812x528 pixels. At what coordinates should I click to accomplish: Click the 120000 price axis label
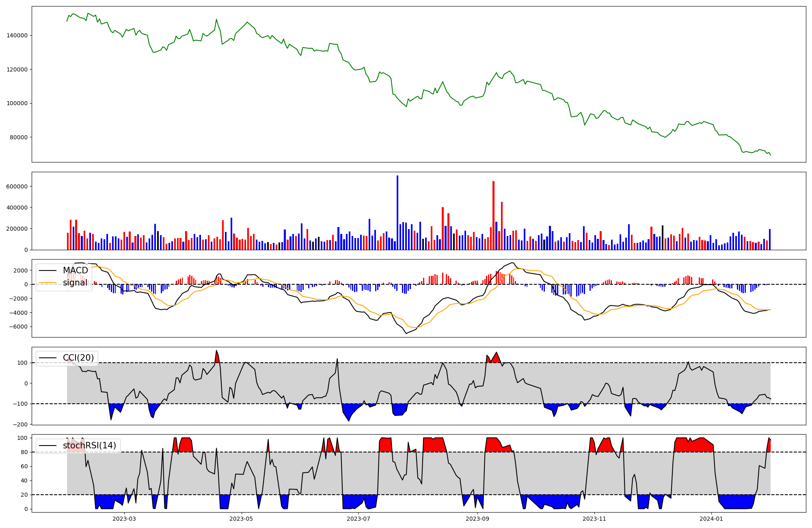pyautogui.click(x=17, y=69)
